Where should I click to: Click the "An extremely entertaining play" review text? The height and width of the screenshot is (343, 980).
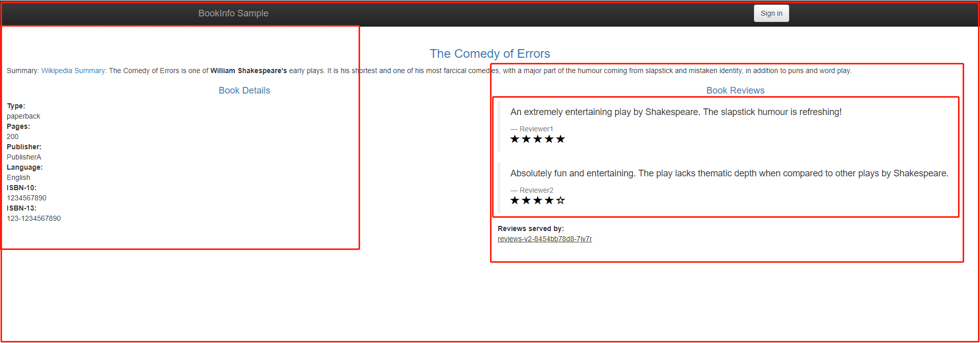(x=675, y=112)
